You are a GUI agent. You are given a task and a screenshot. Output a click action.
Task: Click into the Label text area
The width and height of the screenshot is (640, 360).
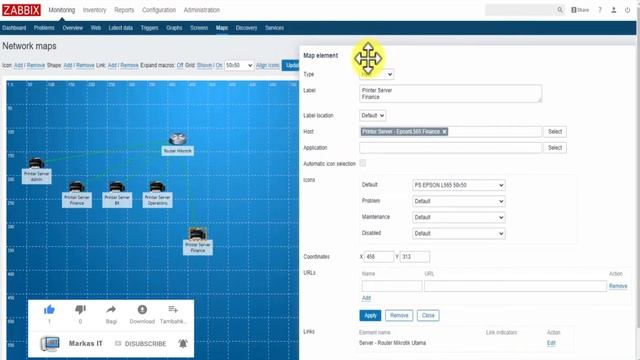[x=451, y=93]
